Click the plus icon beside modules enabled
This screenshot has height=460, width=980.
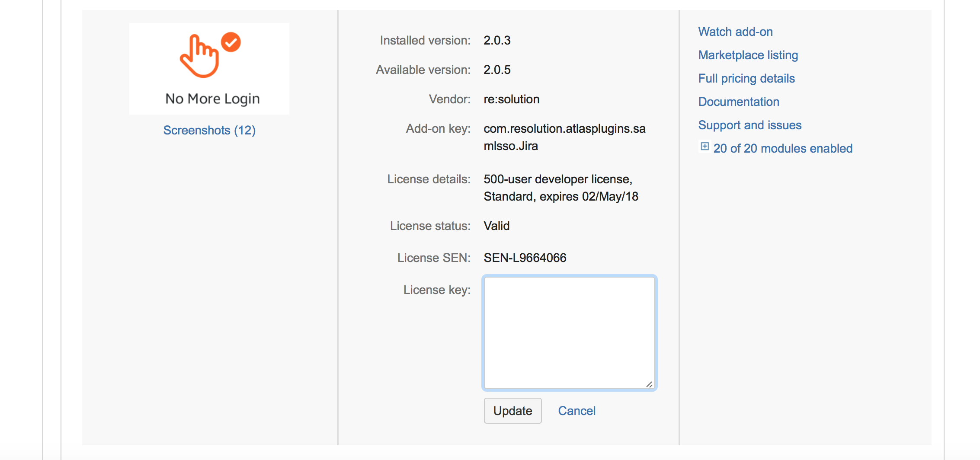click(704, 147)
